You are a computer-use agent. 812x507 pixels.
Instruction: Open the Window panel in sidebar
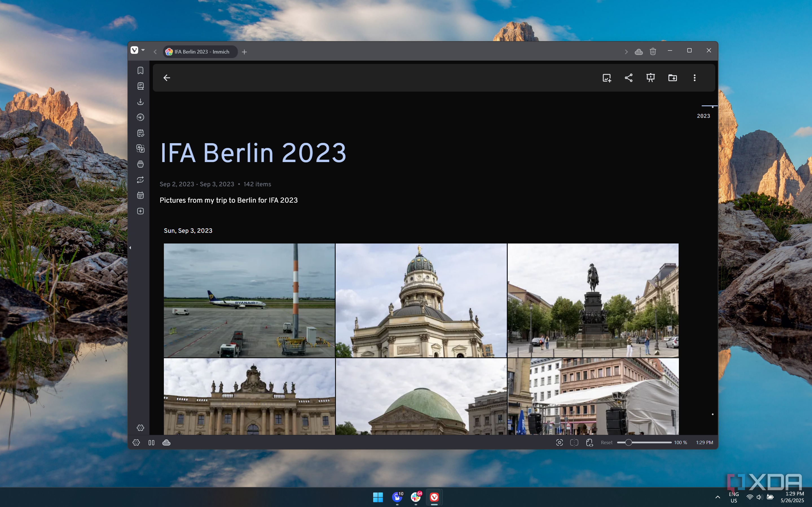pyautogui.click(x=140, y=164)
